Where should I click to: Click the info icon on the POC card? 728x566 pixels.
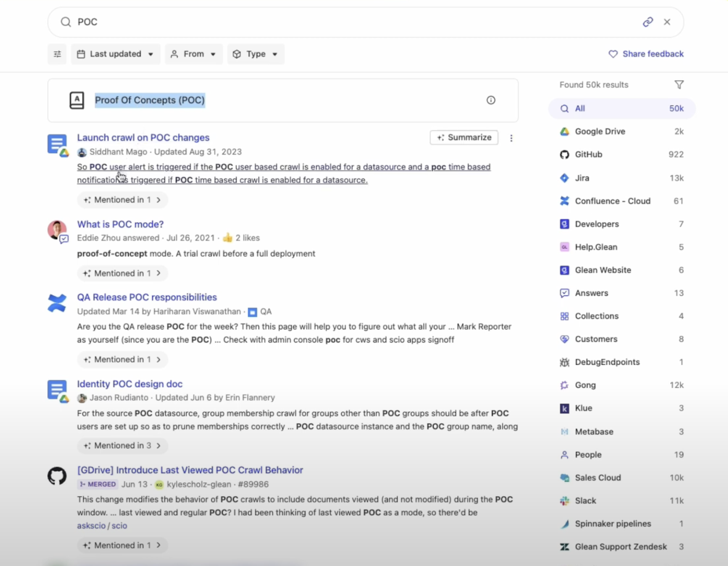pyautogui.click(x=490, y=100)
